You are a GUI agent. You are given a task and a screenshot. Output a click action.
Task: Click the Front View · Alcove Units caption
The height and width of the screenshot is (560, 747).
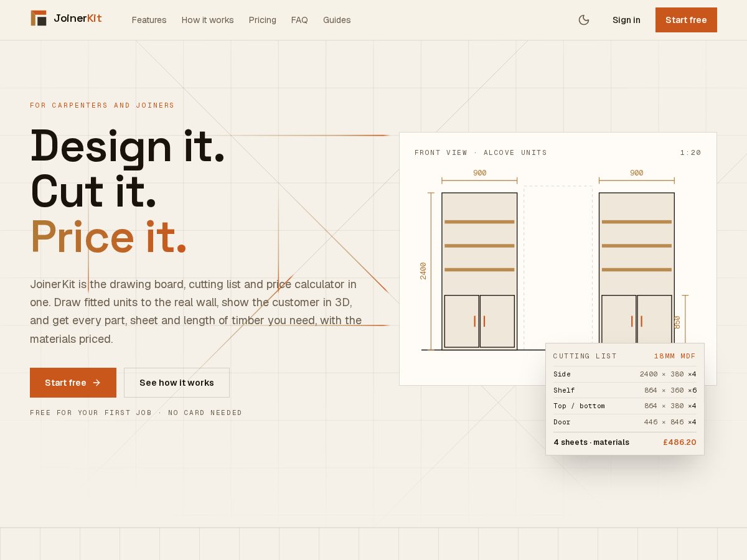click(x=481, y=152)
